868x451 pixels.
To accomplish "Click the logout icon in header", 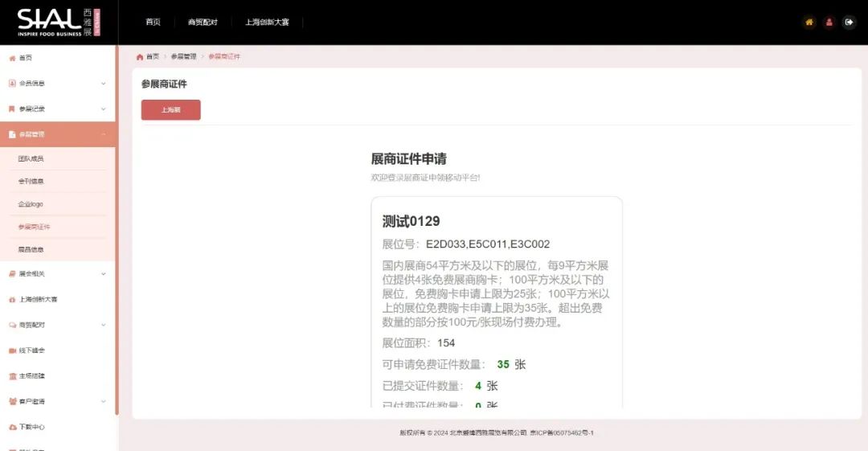I will pos(849,23).
